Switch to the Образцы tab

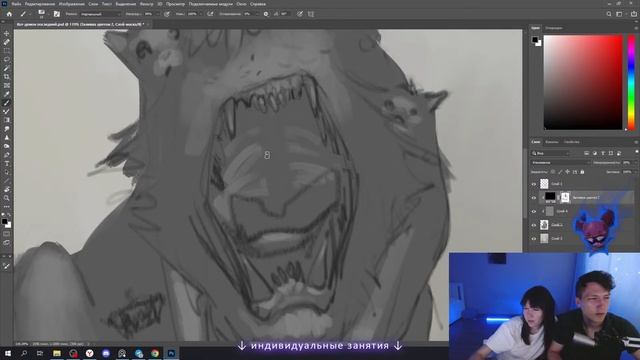pos(554,28)
